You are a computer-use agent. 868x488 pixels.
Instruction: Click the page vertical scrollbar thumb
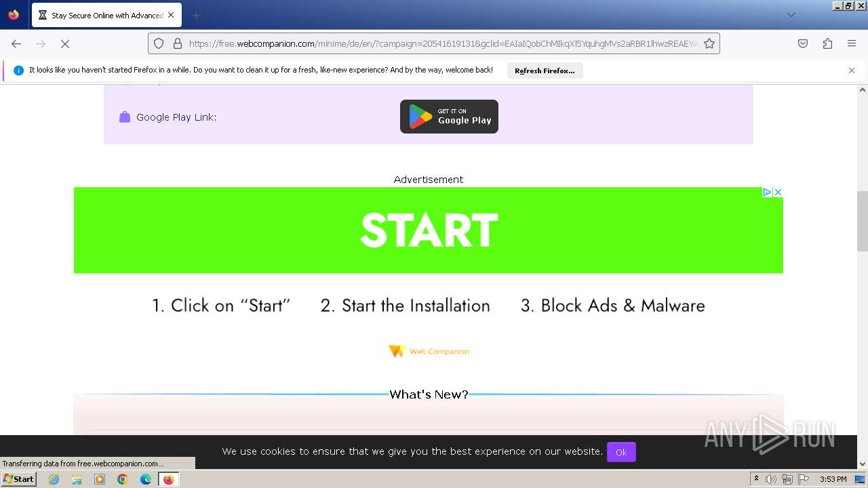click(x=863, y=221)
